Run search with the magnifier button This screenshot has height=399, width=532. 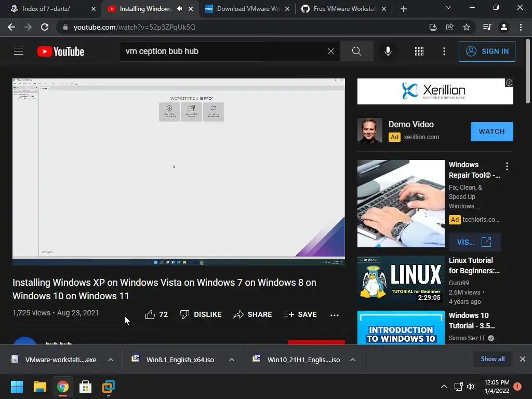tap(356, 51)
